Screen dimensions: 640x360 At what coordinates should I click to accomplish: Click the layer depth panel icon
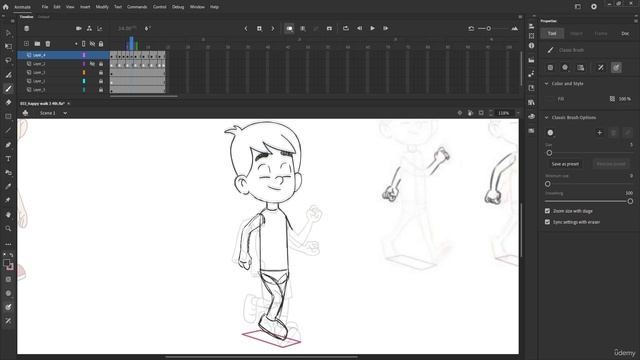tap(100, 28)
